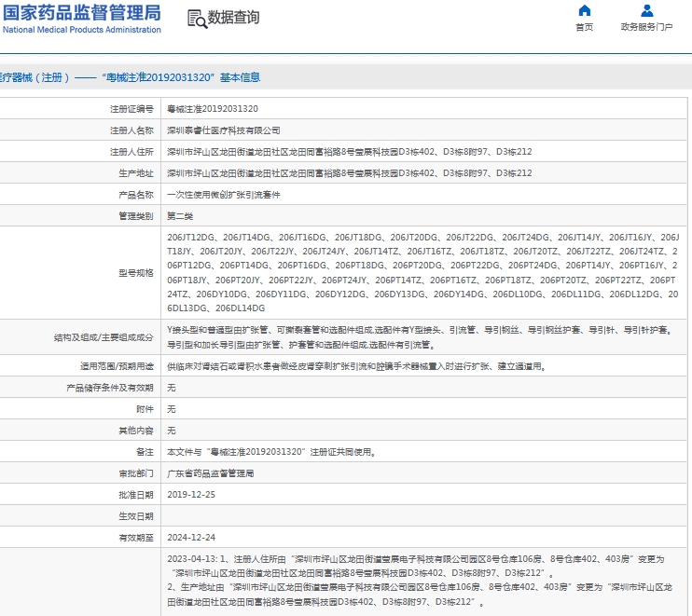Click the value 粤械注准20192031320 in the first row
This screenshot has height=616, width=692.
click(x=213, y=109)
